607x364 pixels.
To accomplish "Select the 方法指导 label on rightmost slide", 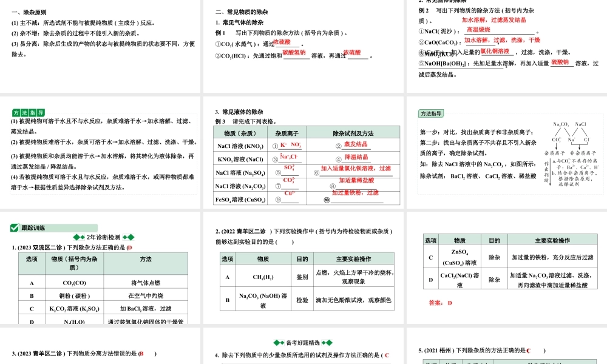I will pyautogui.click(x=432, y=113).
